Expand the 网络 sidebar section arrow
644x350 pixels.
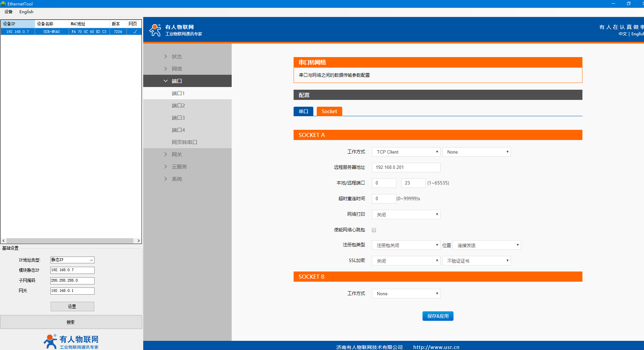click(x=166, y=69)
